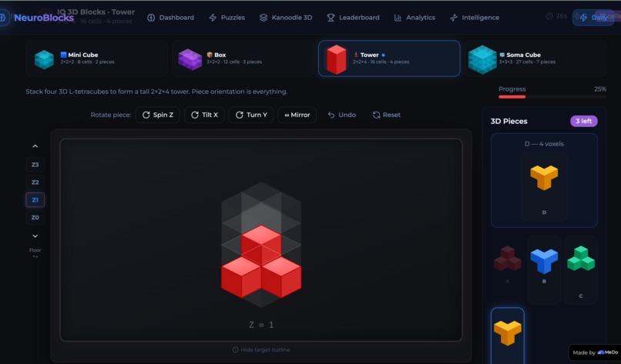Click the Daily button
The image size is (621, 364).
(x=593, y=18)
